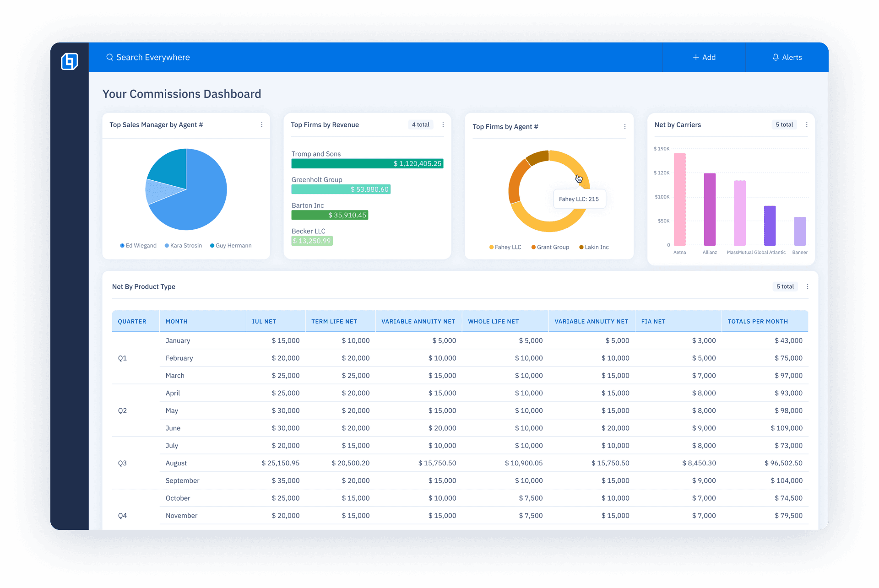Toggle Ed Wiegand in the pie chart legend
The width and height of the screenshot is (879, 588).
click(139, 245)
